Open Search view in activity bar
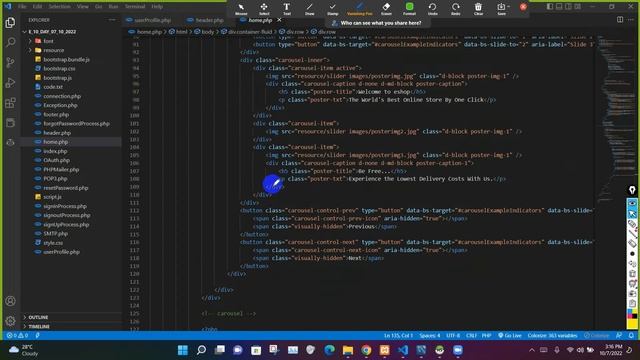This screenshot has width=640, height=360. 11,42
